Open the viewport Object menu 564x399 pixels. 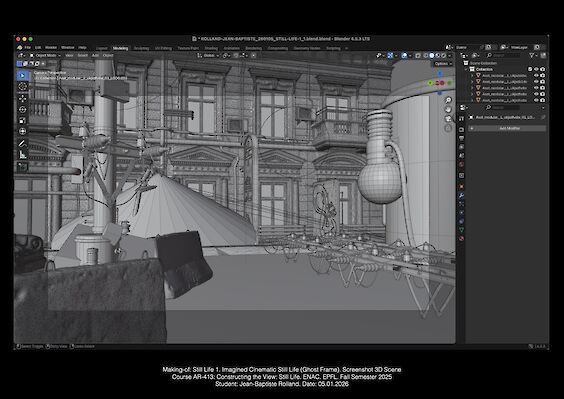(108, 55)
